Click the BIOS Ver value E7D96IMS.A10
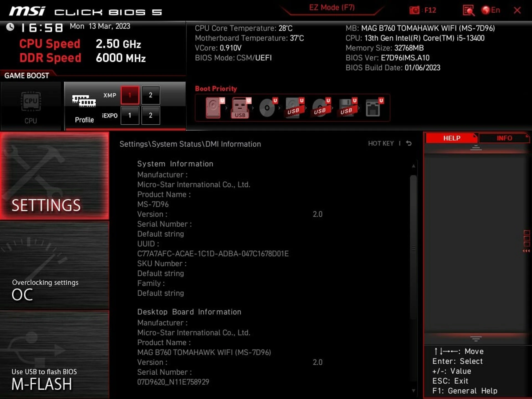This screenshot has height=399, width=532. click(405, 58)
